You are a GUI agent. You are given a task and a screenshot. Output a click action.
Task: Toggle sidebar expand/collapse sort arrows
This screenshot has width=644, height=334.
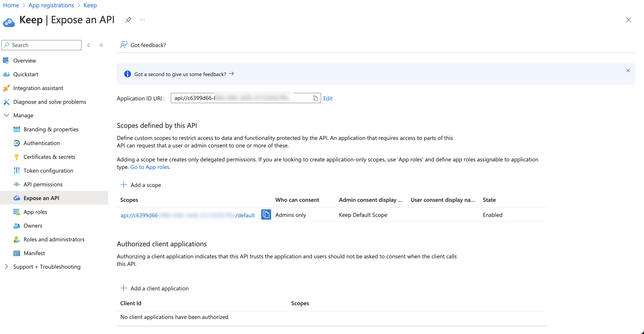tap(89, 45)
